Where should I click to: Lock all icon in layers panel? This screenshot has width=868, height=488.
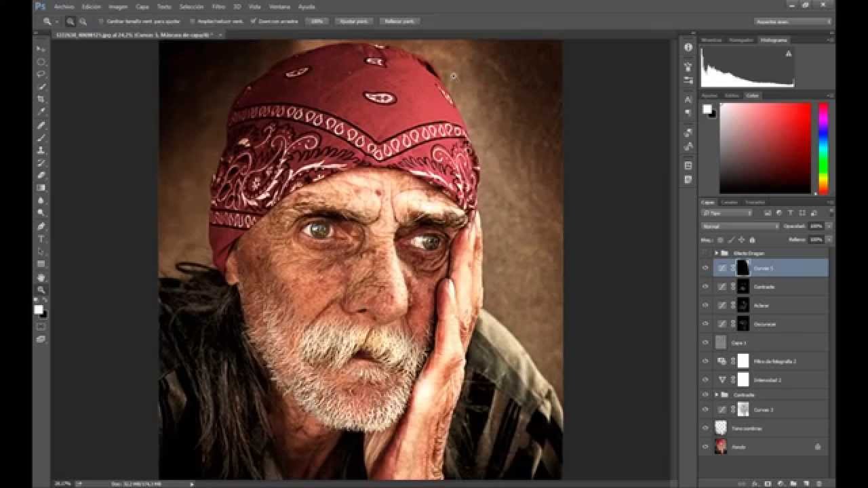752,239
